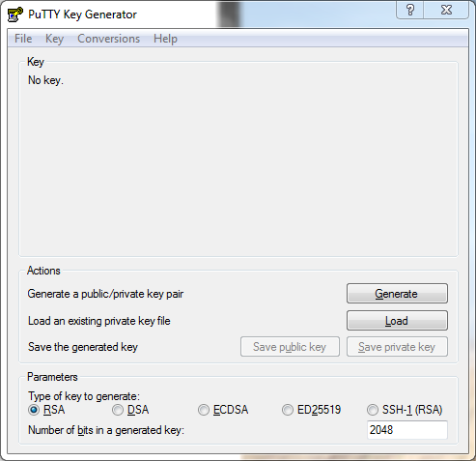
Task: Click the Save public key button
Action: click(290, 347)
